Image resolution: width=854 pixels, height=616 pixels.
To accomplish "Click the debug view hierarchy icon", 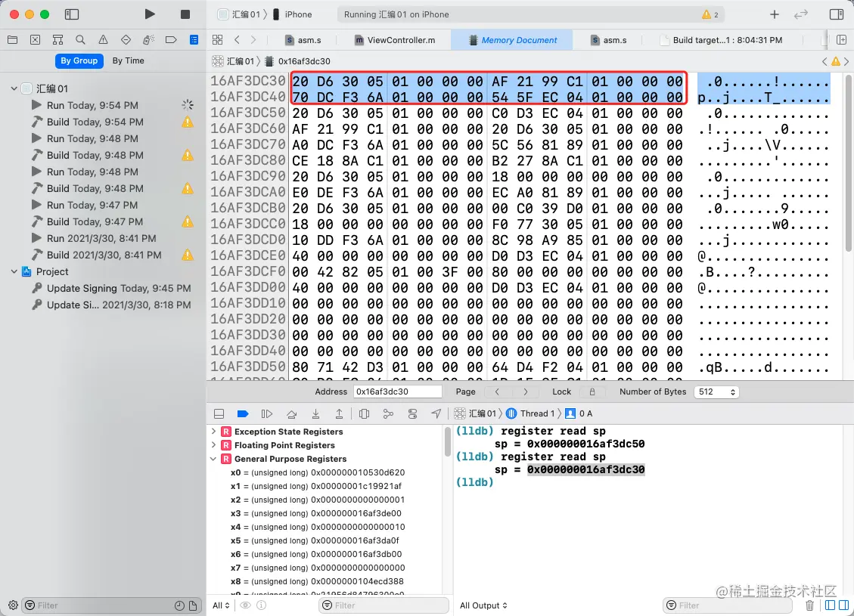I will coord(365,413).
